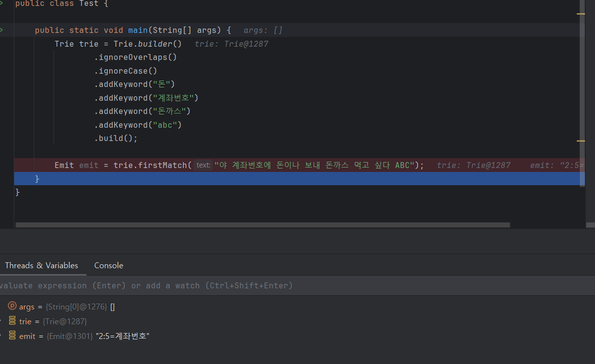Click the addKeyword("abc") line
Viewport: 595px width, 364px height.
pyautogui.click(x=138, y=125)
